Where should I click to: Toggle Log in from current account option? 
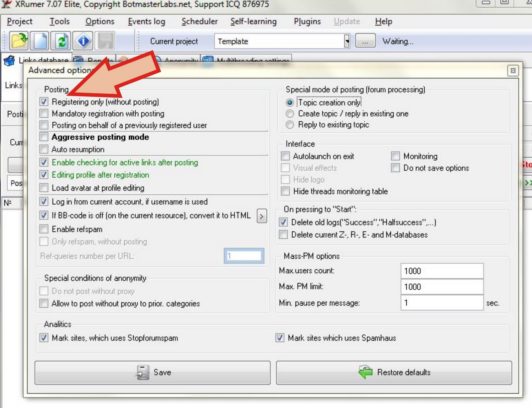pos(44,202)
